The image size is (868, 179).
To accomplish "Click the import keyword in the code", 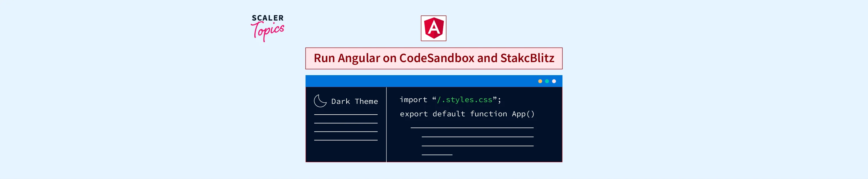I will [x=413, y=100].
